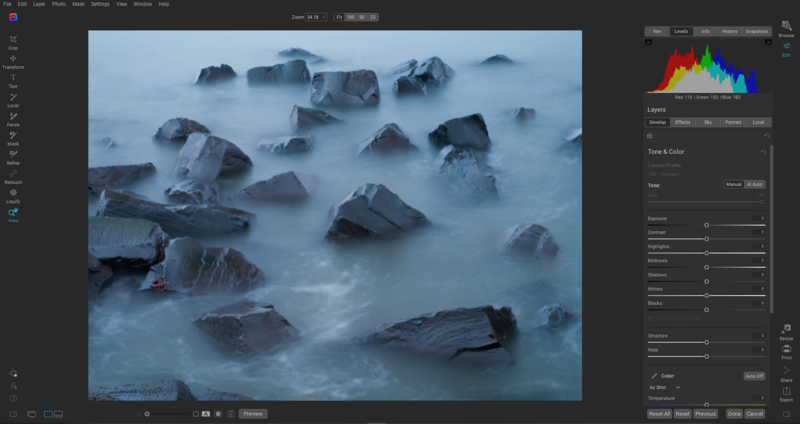
Task: Switch to filmstrip view
Action: tap(58, 414)
